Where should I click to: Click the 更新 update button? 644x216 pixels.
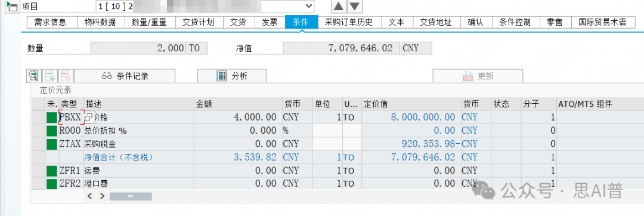(478, 76)
